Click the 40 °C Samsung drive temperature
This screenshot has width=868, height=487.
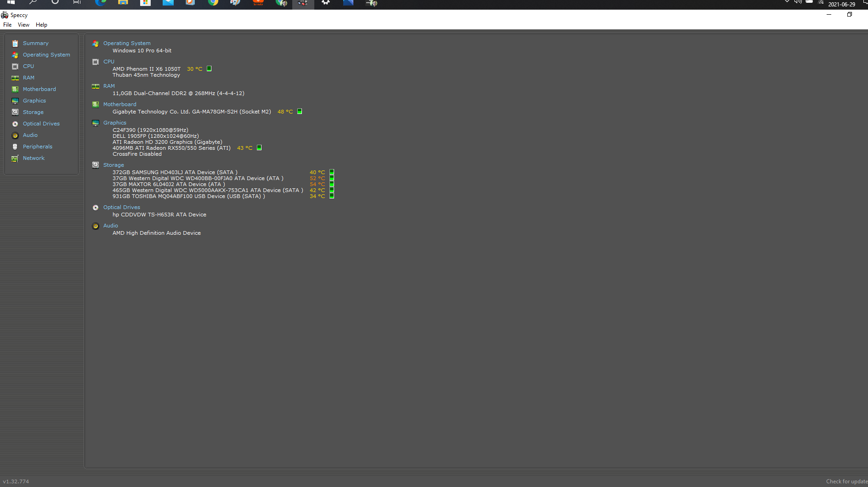(x=317, y=172)
